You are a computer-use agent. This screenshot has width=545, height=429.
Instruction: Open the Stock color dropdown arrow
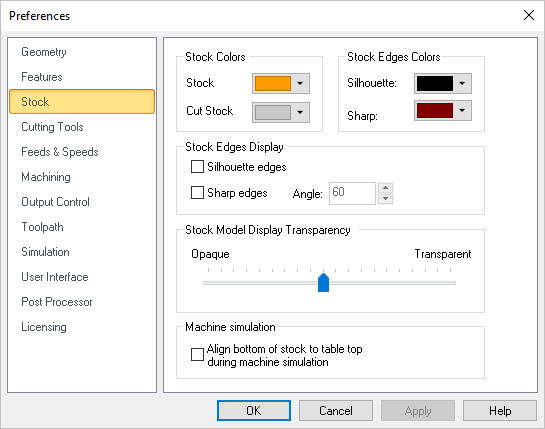pos(300,83)
